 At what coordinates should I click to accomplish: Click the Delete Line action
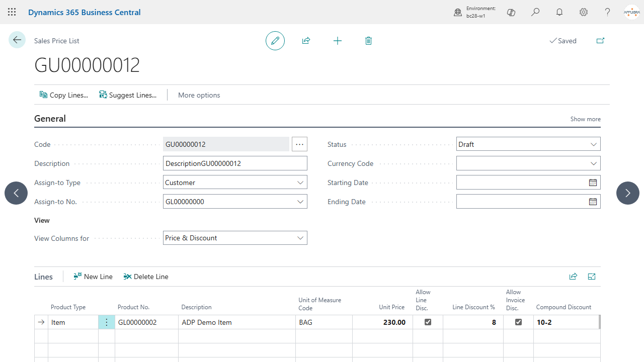[x=146, y=277]
